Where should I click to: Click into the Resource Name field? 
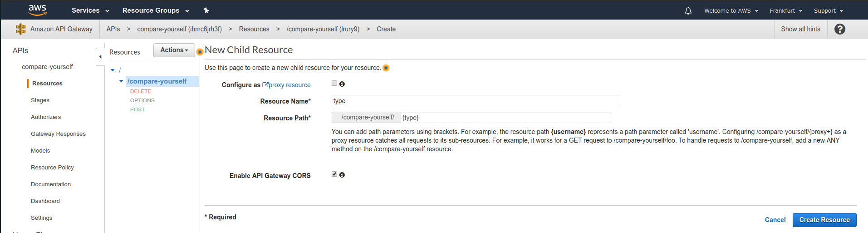(476, 101)
